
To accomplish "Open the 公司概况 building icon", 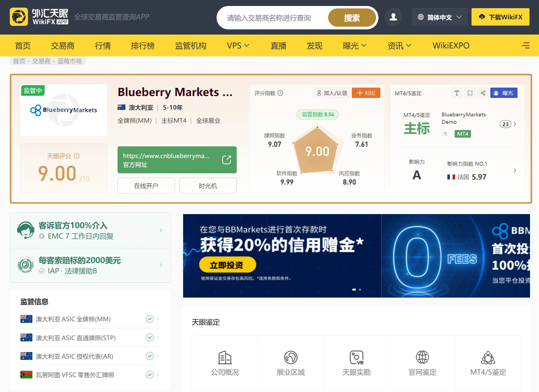I will [x=225, y=357].
